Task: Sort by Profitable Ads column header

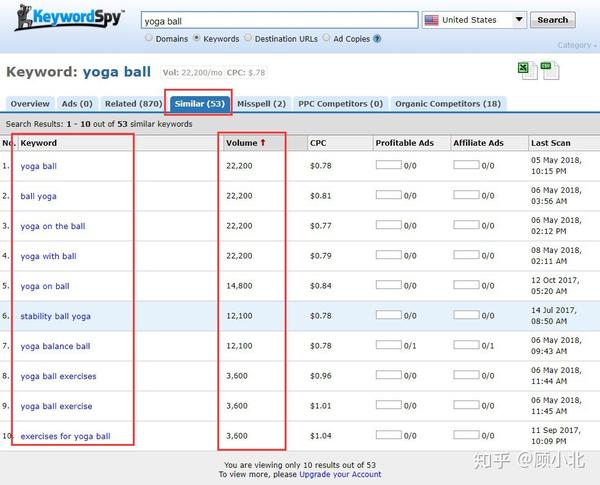Action: point(404,143)
